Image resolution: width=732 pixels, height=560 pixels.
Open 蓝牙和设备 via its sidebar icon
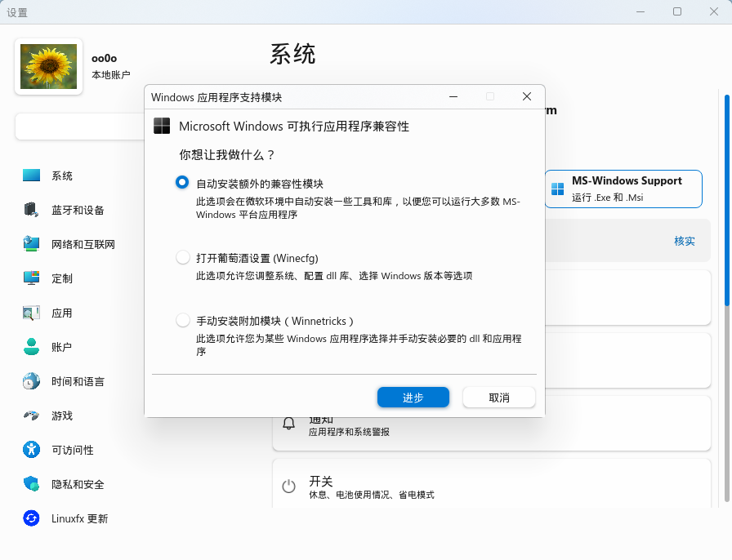pos(31,210)
